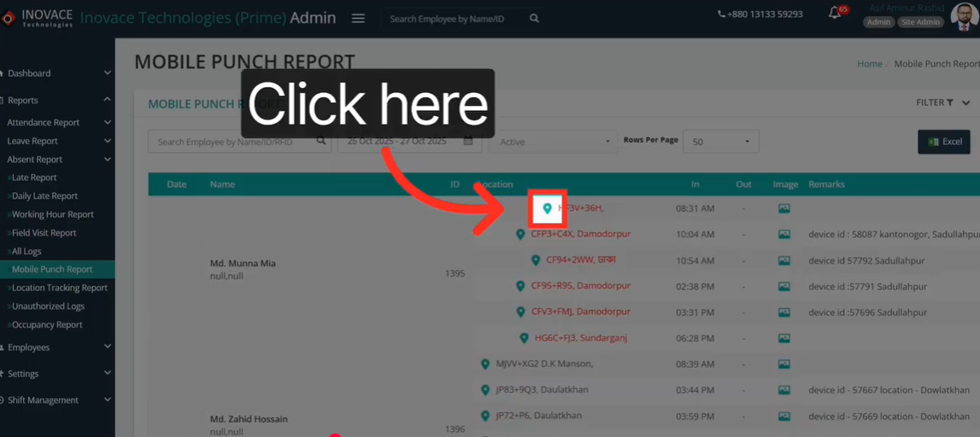The height and width of the screenshot is (437, 980).
Task: Click location pin beside MJVV+XG2 D.K Manson
Action: click(x=485, y=364)
